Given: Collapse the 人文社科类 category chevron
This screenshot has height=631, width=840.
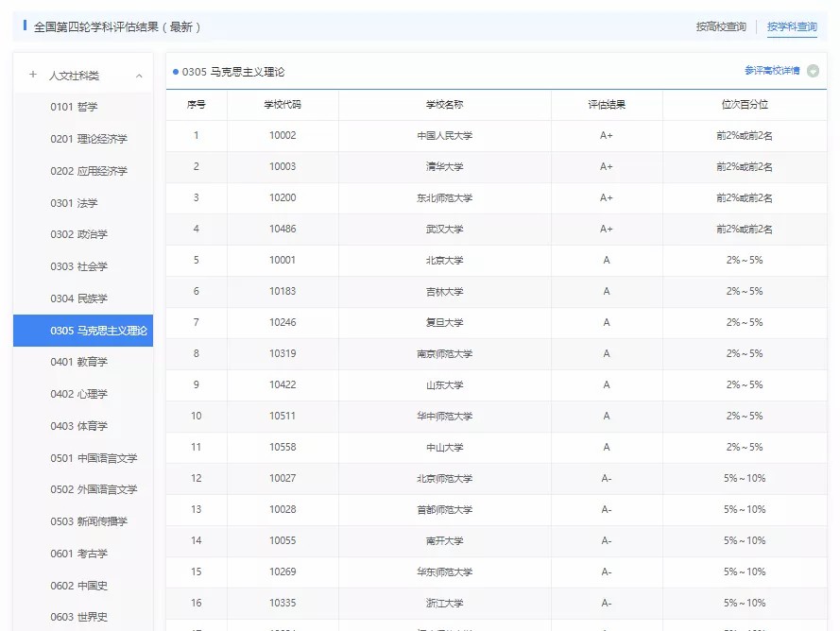Looking at the screenshot, I should [x=139, y=76].
